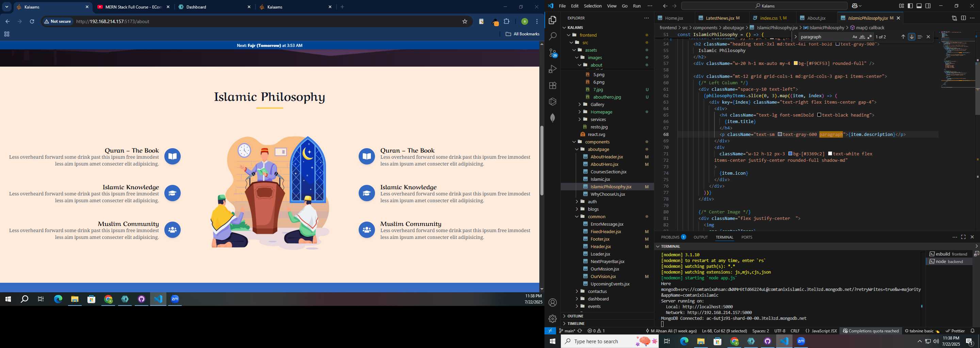The image size is (980, 348).
Task: Open the Accounts icon in activity bar
Action: pos(553,302)
